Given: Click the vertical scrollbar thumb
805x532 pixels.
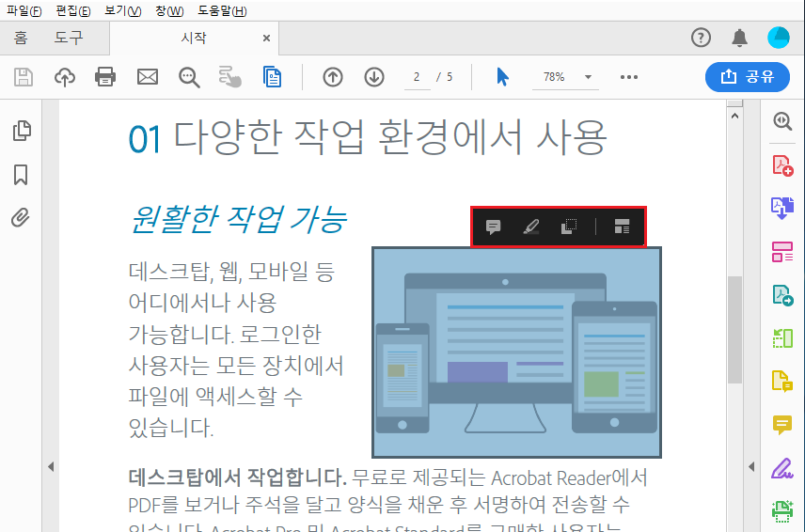Looking at the screenshot, I should point(734,330).
